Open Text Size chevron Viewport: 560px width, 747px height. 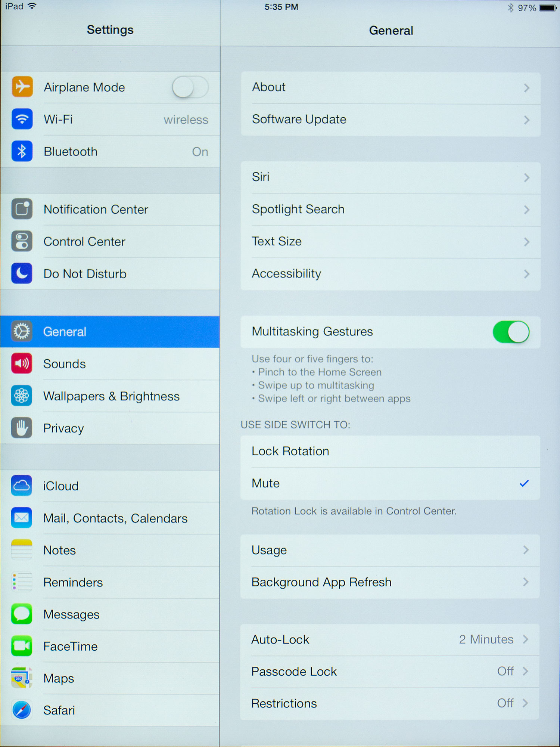(x=526, y=242)
